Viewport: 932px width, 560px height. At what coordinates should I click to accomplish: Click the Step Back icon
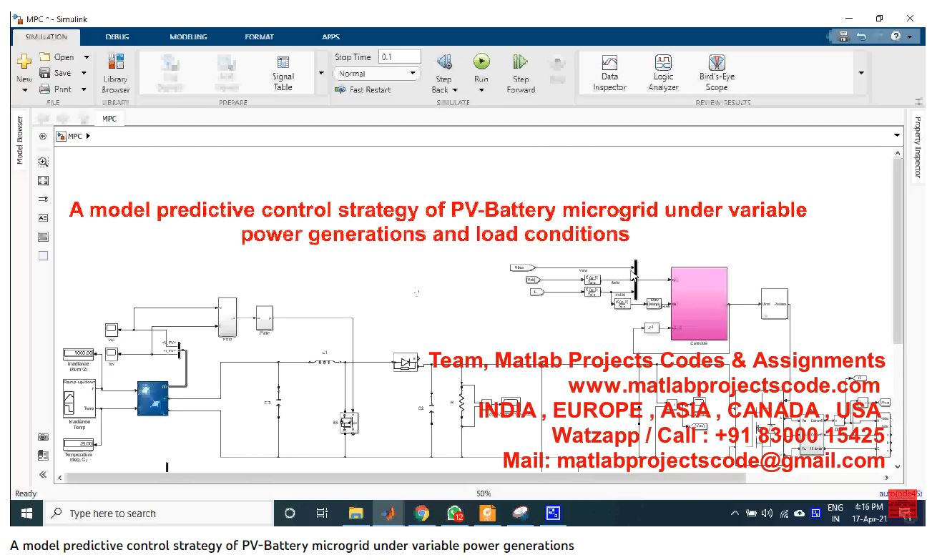point(443,63)
